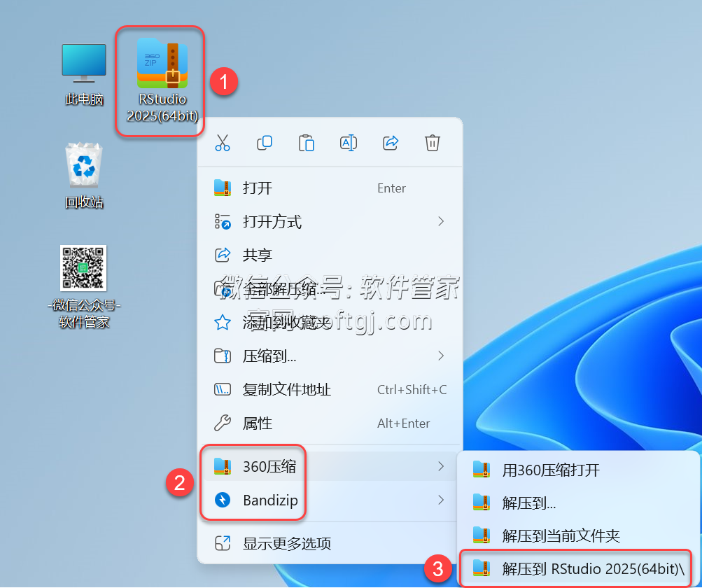Choose 用360压缩打开 in submenu

click(578, 470)
